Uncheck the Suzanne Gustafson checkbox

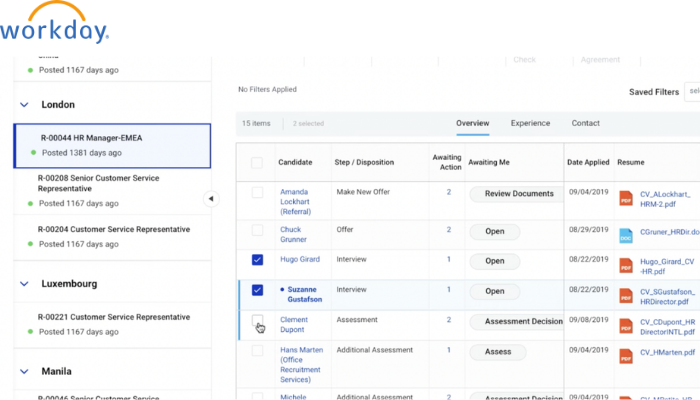257,290
